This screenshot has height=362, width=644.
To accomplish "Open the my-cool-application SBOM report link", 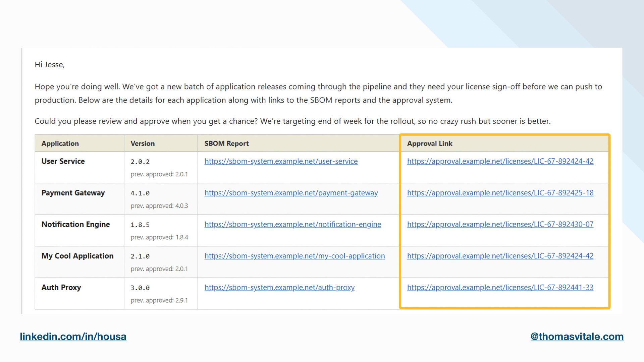I will point(294,256).
